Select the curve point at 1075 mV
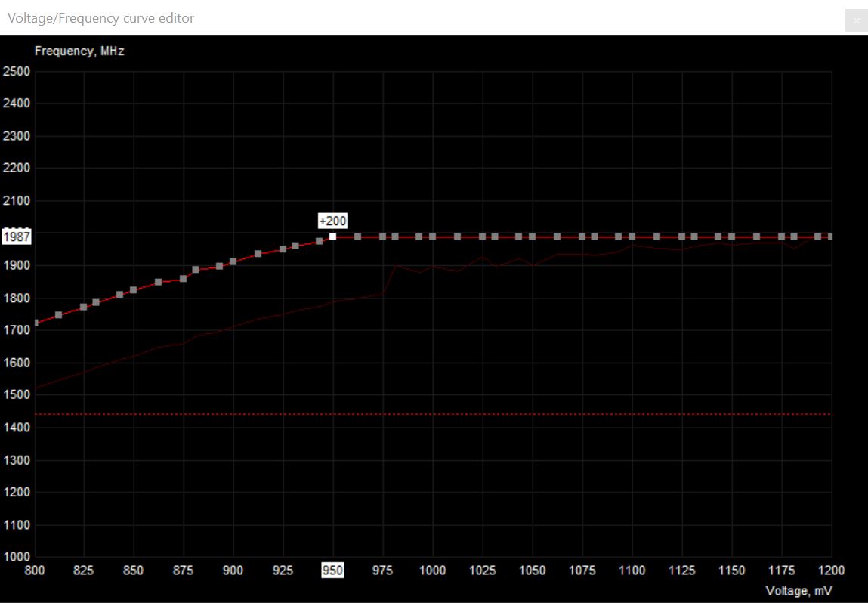868x603 pixels. coord(582,237)
